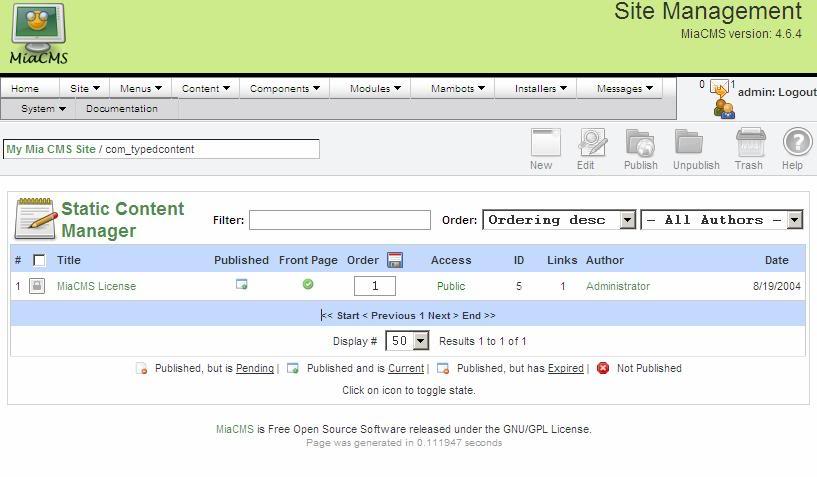Click the ID value 5 cell
This screenshot has width=817, height=477.
(519, 286)
